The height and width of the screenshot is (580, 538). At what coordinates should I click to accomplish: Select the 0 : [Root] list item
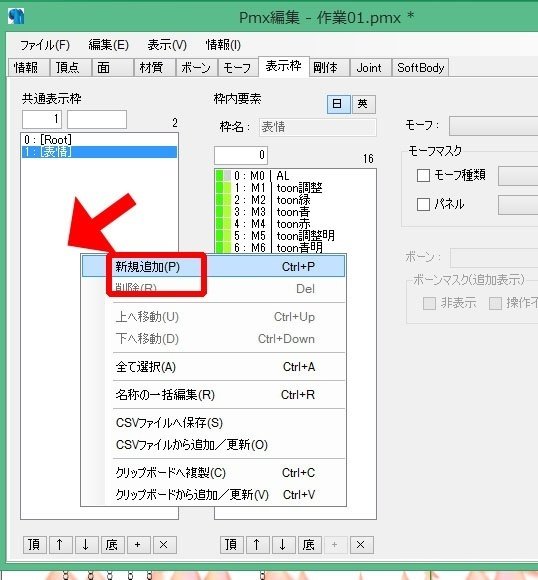coord(99,139)
